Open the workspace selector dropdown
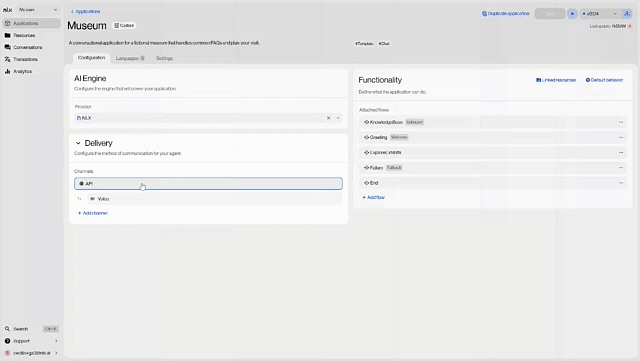 pos(38,9)
